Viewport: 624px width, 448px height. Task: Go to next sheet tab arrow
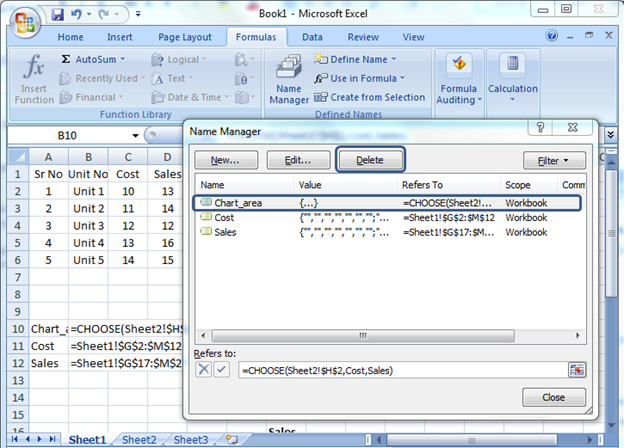[x=39, y=439]
